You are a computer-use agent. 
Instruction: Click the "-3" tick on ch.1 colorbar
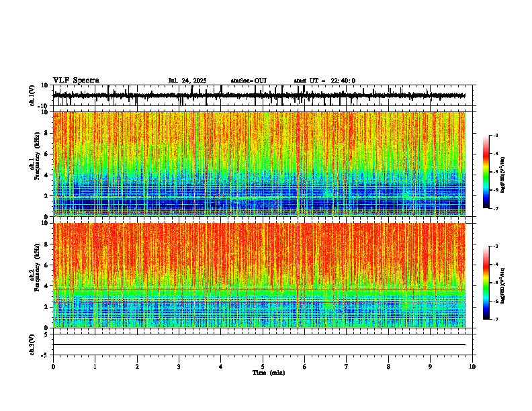495,136
